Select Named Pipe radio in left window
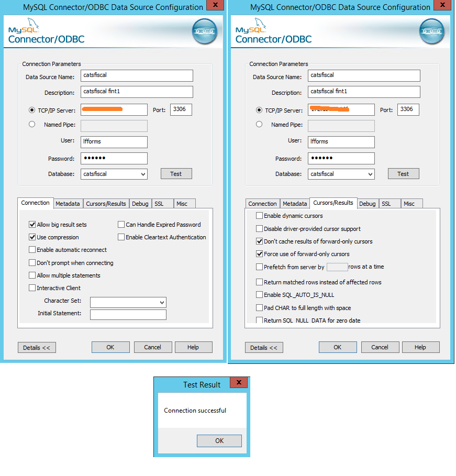 point(31,125)
